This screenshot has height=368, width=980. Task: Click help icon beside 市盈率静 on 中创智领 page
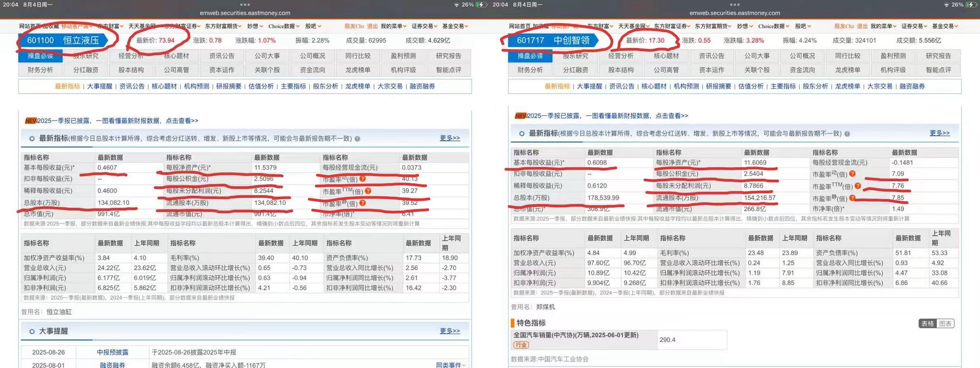pyautogui.click(x=853, y=198)
